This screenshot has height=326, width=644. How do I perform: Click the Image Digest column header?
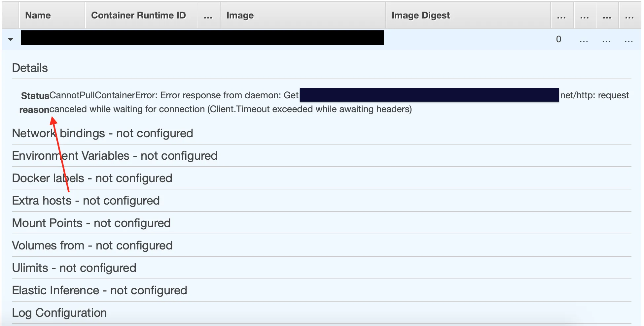point(420,16)
